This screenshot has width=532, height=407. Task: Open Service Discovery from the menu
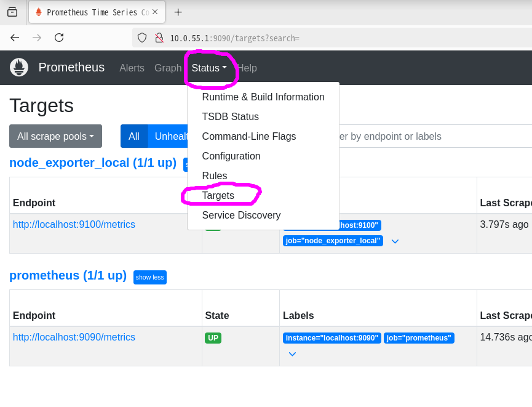tap(263, 215)
